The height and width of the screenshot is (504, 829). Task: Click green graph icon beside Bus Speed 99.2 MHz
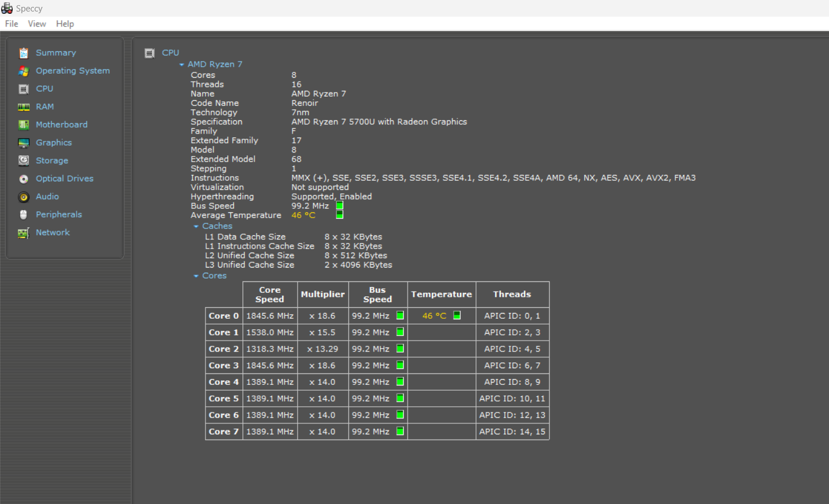pyautogui.click(x=340, y=205)
